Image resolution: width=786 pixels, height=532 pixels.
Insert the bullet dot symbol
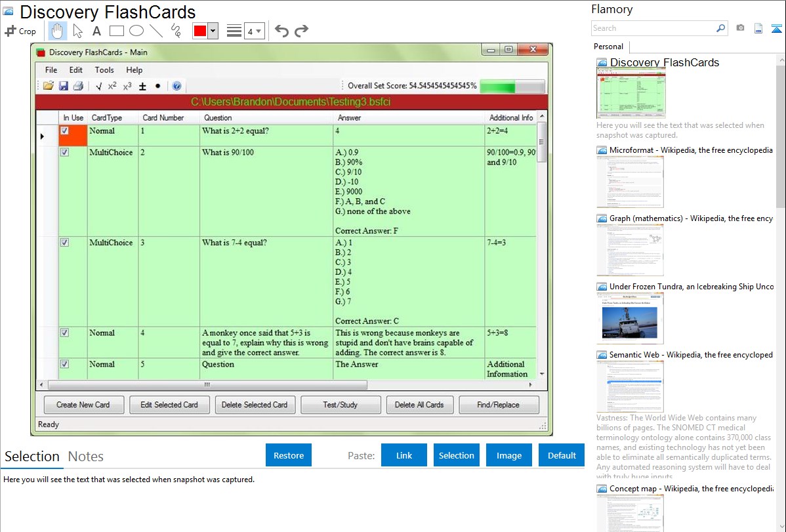coord(157,86)
